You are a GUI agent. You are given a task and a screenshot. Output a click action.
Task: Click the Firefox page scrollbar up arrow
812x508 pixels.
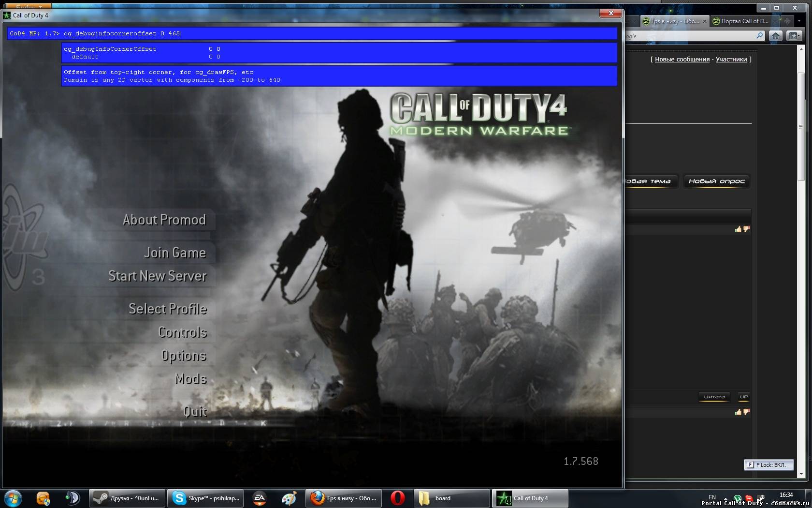[801, 50]
